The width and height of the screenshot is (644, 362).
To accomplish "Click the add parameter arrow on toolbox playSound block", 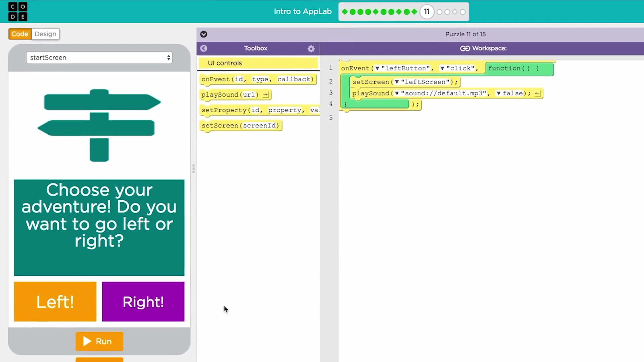I will point(266,95).
